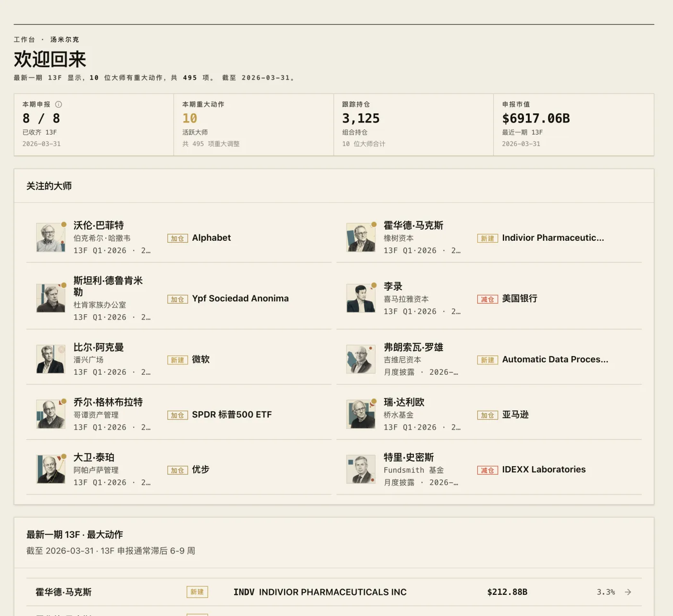Viewport: 673px width, 616px height.
Task: Open the 本期重大动作 stat card
Action: pos(253,124)
